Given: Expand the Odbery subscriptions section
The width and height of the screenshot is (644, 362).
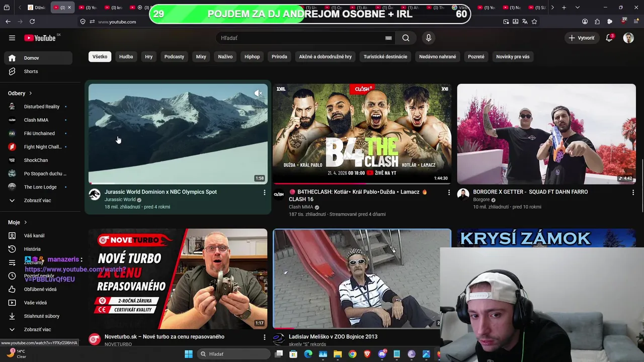Looking at the screenshot, I should (20, 93).
